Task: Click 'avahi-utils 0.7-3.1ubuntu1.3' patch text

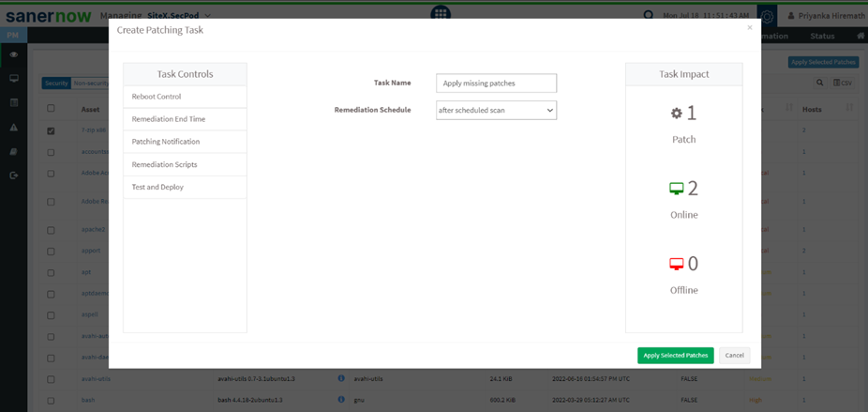Action: click(x=257, y=379)
